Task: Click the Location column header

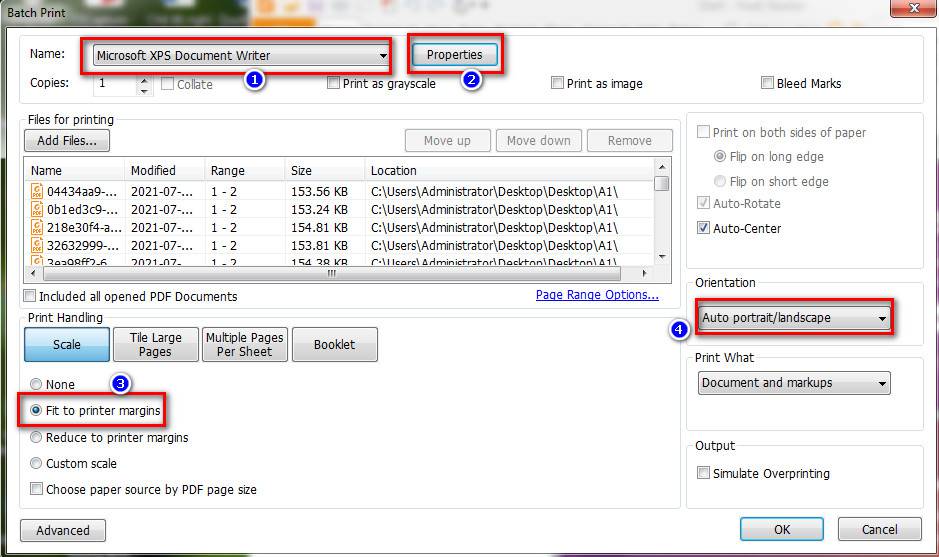Action: (509, 171)
